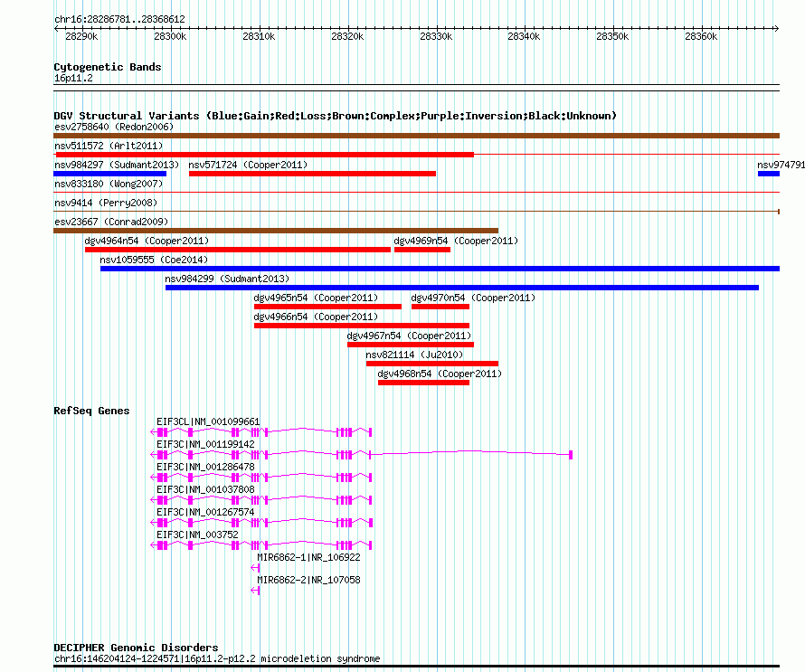
Task: Click the nsv1059555 (Coe2014) label
Action: pos(154,260)
